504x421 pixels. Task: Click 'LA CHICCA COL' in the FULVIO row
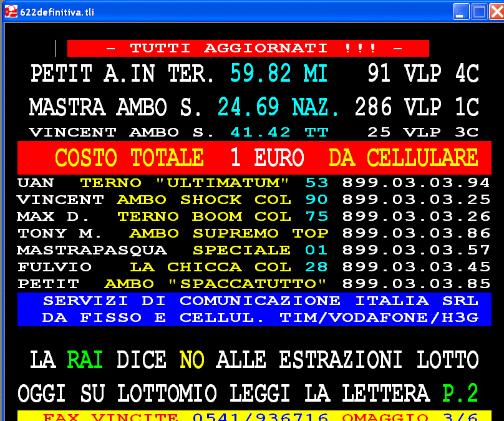pos(211,267)
